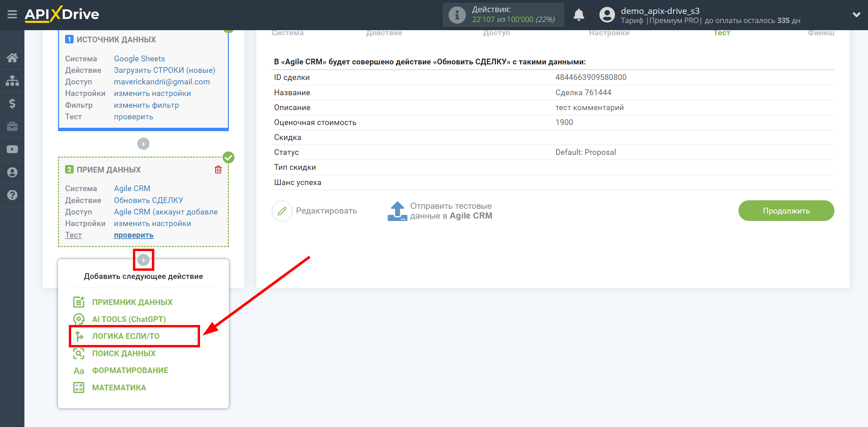Screen dimensions: 868x427
Task: Click deal ID value 4844663909580800
Action: click(x=591, y=77)
